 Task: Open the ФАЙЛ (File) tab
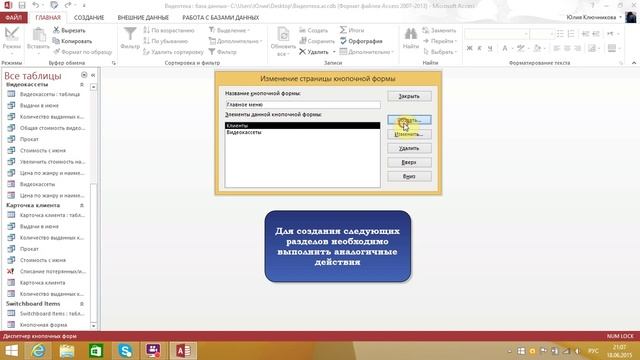click(13, 18)
